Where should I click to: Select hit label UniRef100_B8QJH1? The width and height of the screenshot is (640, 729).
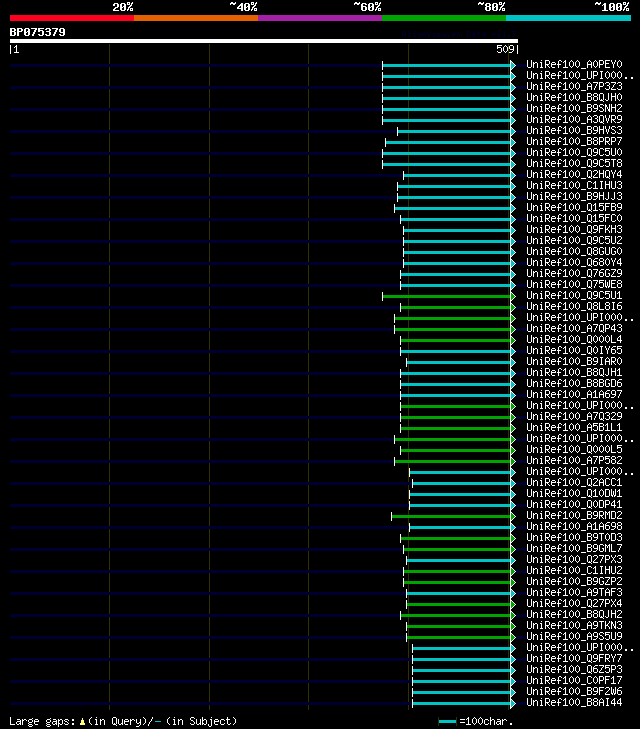point(574,372)
